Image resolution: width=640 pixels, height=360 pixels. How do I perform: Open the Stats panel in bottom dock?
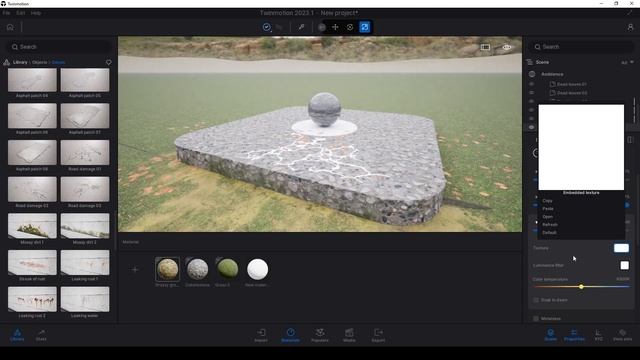41,335
